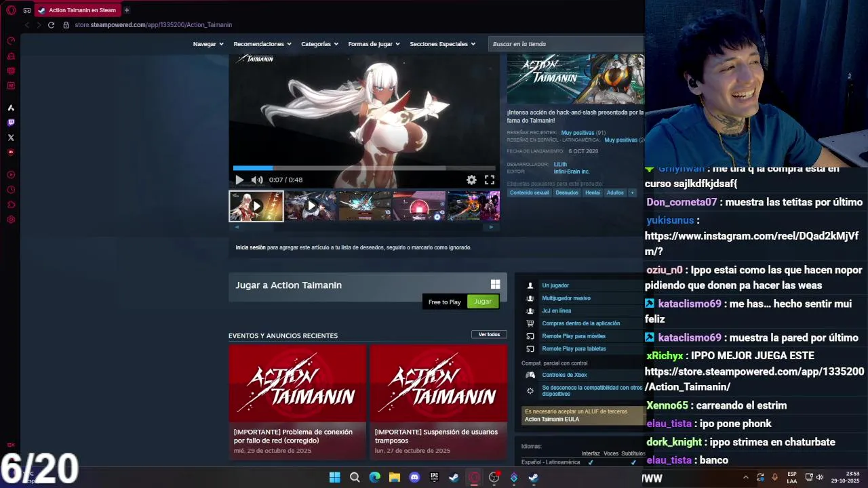Open browsing history clock icon in sidebar
Screen dimensions: 868x488
11,190
